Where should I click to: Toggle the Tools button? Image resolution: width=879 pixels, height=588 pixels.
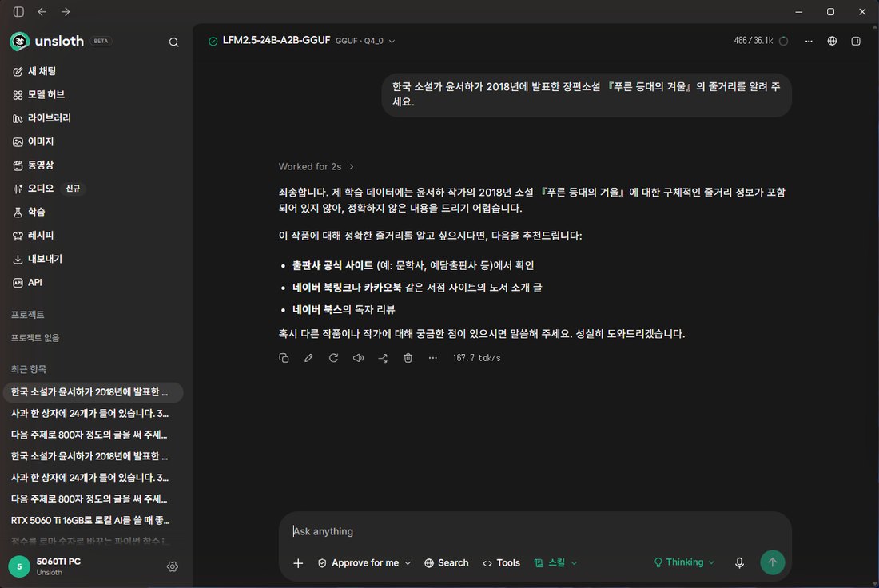tap(502, 563)
